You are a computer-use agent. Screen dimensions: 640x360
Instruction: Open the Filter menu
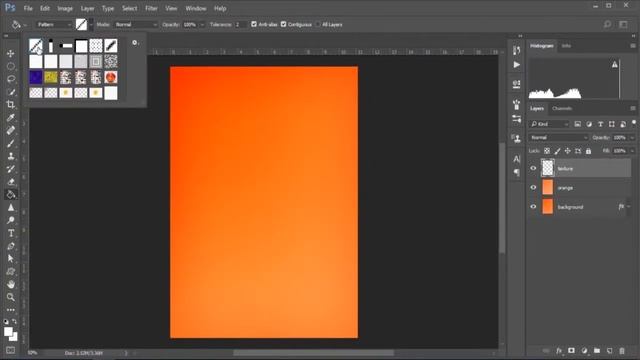point(151,8)
